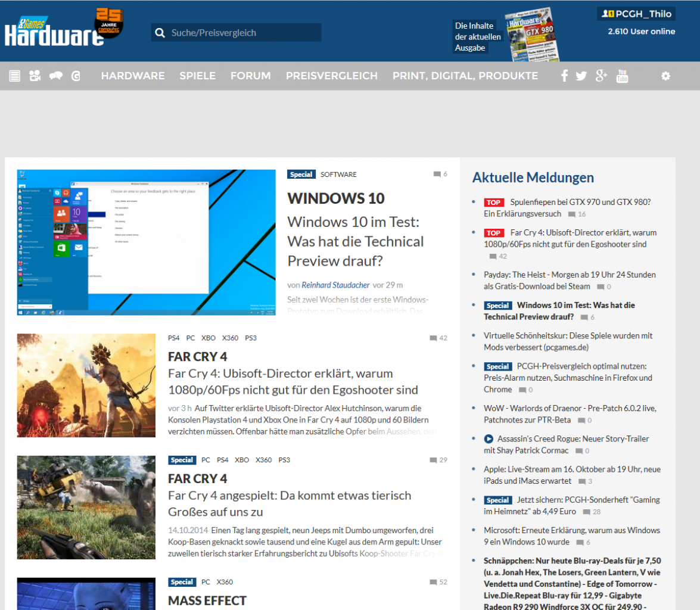Viewport: 700px width, 610px height.
Task: Open the HARDWARE menu
Action: tap(133, 76)
